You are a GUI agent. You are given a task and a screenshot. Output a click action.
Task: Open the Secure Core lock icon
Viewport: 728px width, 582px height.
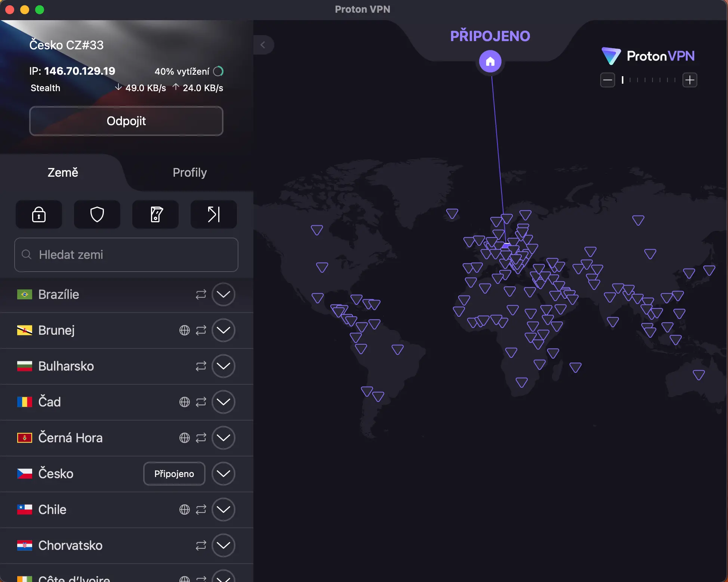[39, 214]
